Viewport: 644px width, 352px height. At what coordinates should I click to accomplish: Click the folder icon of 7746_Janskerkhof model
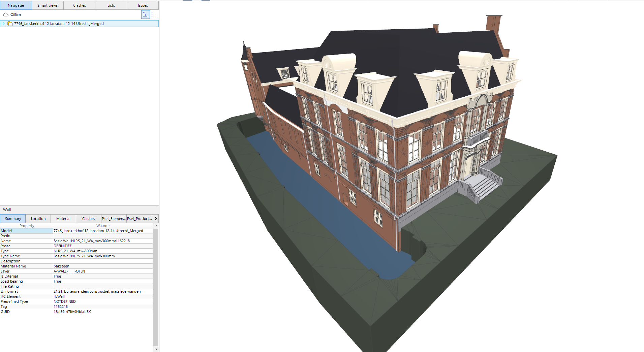10,24
